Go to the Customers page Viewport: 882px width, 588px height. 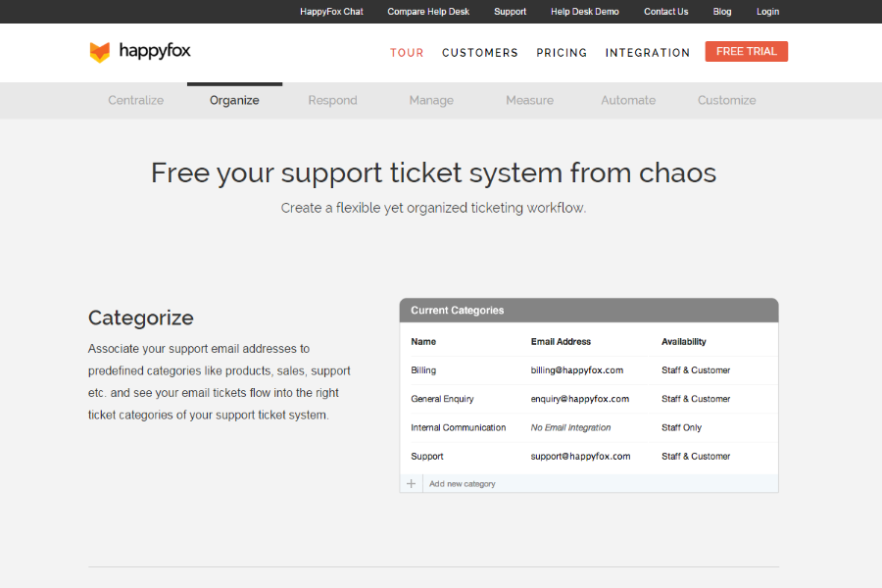point(479,53)
